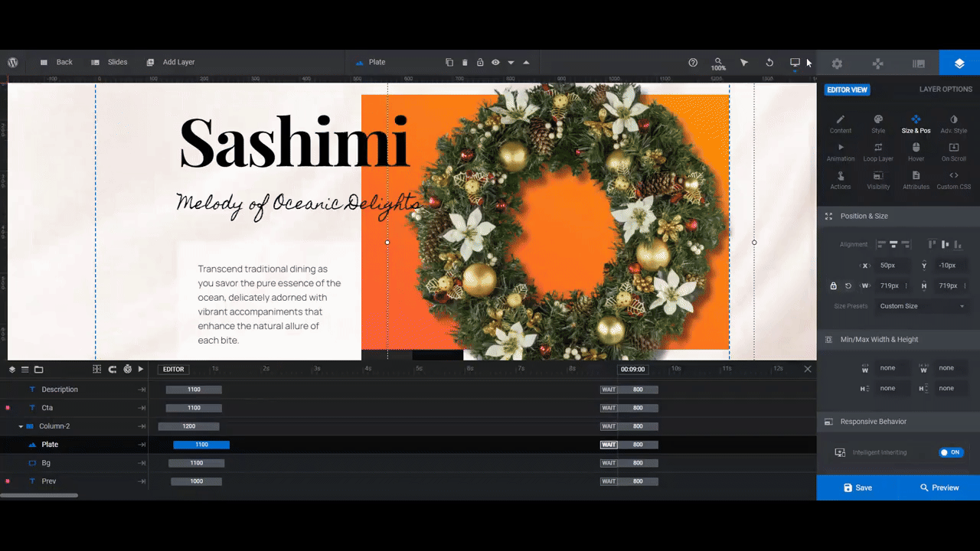Choose the selection pointer tool
Screen dimensions: 980x551
pos(744,63)
